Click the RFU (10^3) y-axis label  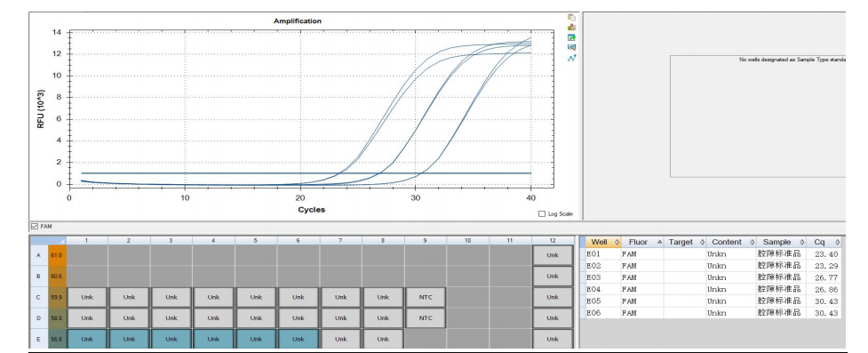[x=41, y=109]
